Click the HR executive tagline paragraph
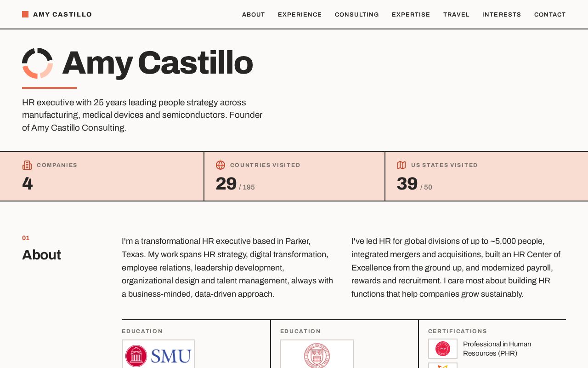588x368 pixels. point(142,115)
